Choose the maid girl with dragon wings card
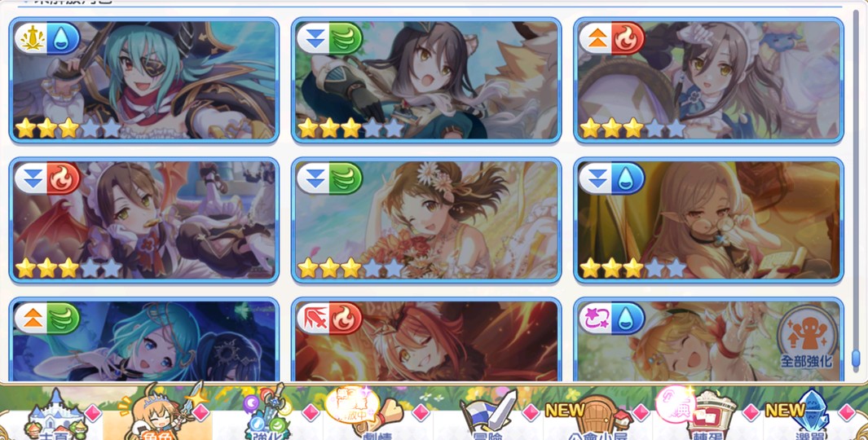Image resolution: width=868 pixels, height=440 pixels. [x=144, y=220]
